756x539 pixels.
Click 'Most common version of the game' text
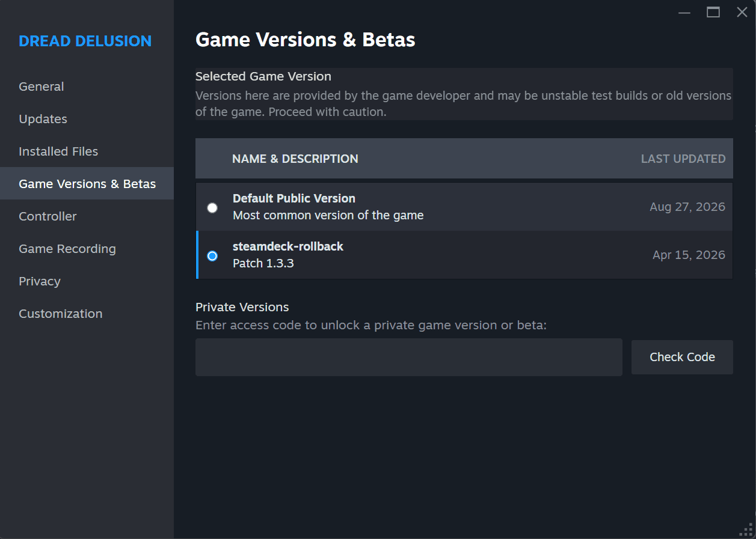click(x=328, y=215)
